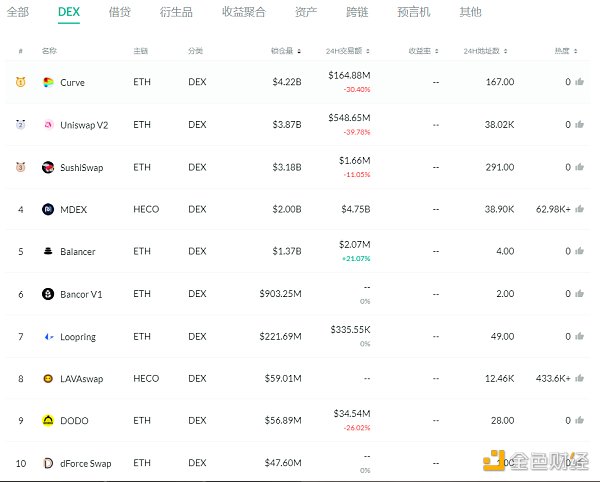
Task: Click the Bancor V1 logo icon
Action: click(48, 294)
